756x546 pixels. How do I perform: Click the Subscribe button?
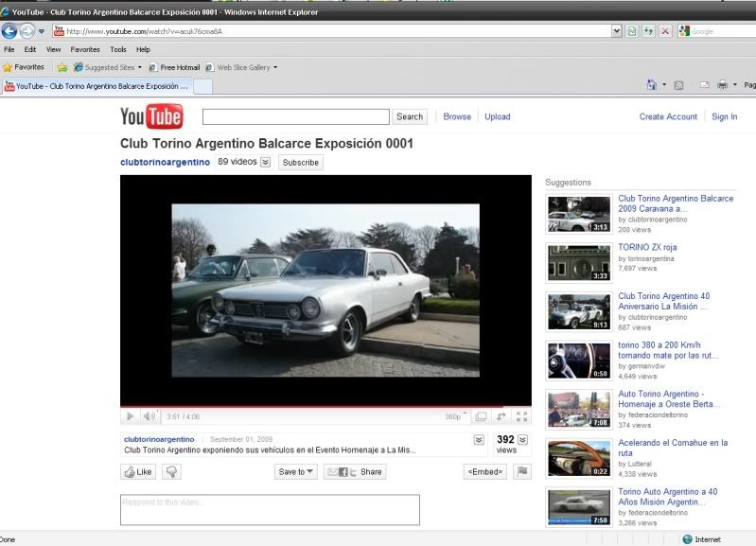(x=300, y=163)
